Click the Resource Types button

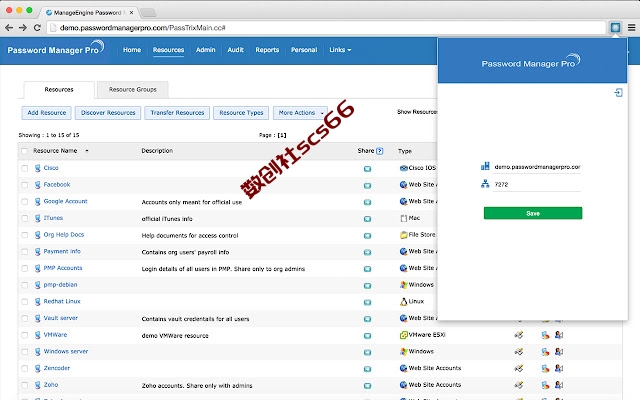coord(241,113)
